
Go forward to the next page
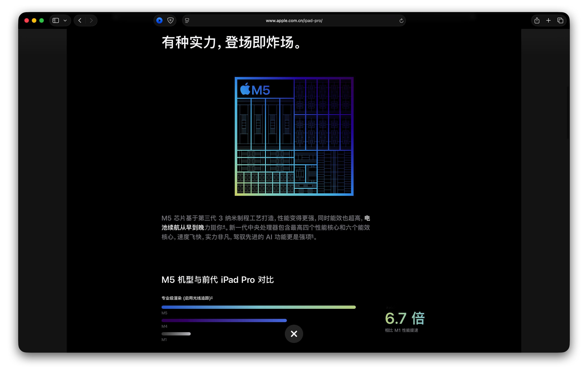click(x=91, y=21)
